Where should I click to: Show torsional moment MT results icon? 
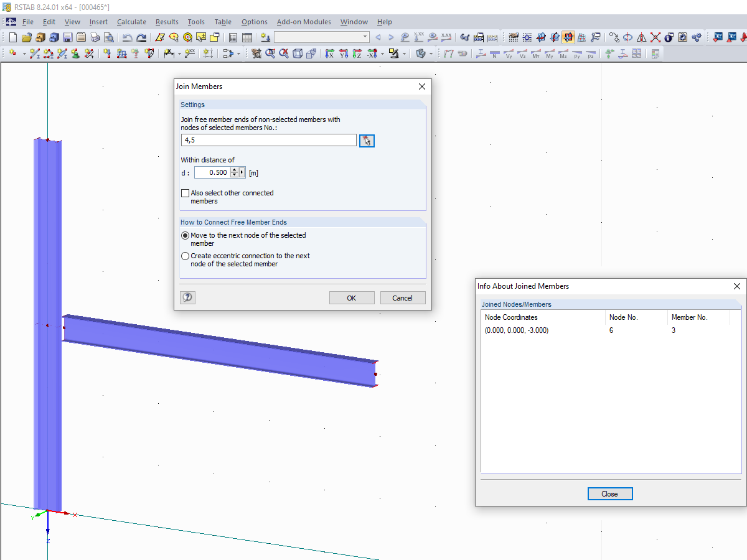click(x=536, y=54)
